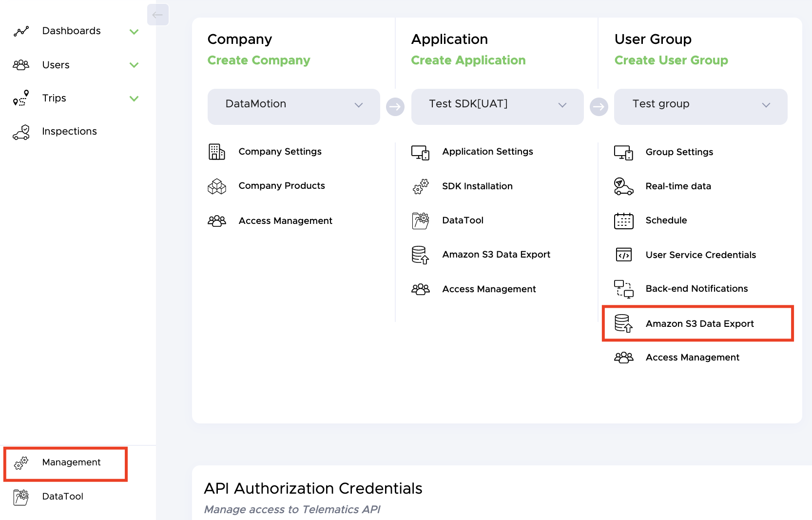This screenshot has height=520, width=812.
Task: Open Users in the sidebar
Action: pos(56,65)
